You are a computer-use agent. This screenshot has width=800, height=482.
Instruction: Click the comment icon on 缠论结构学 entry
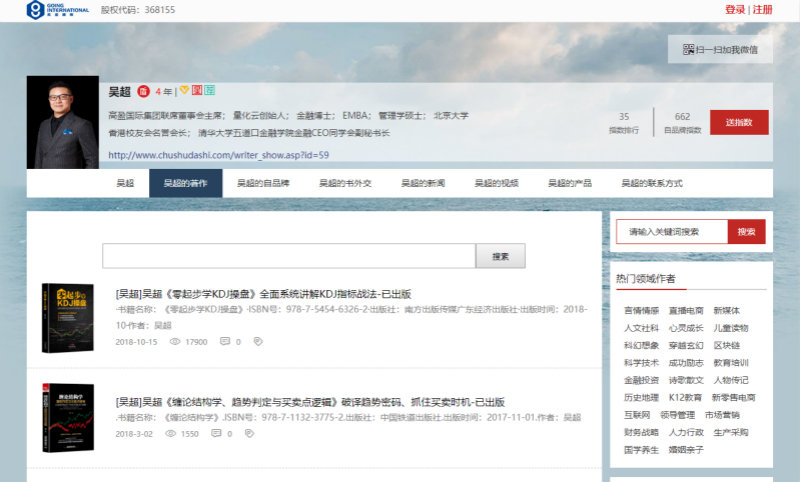[217, 433]
